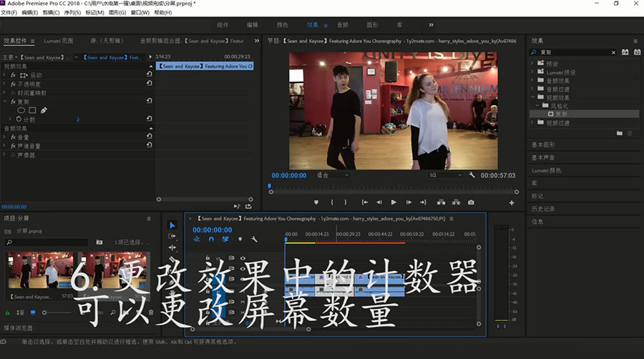Toggle animation stopwatch for 计数

coord(19,119)
